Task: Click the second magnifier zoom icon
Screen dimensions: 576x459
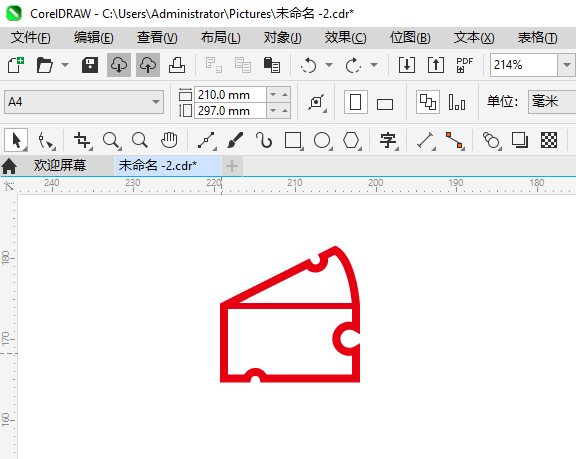Action: click(140, 140)
